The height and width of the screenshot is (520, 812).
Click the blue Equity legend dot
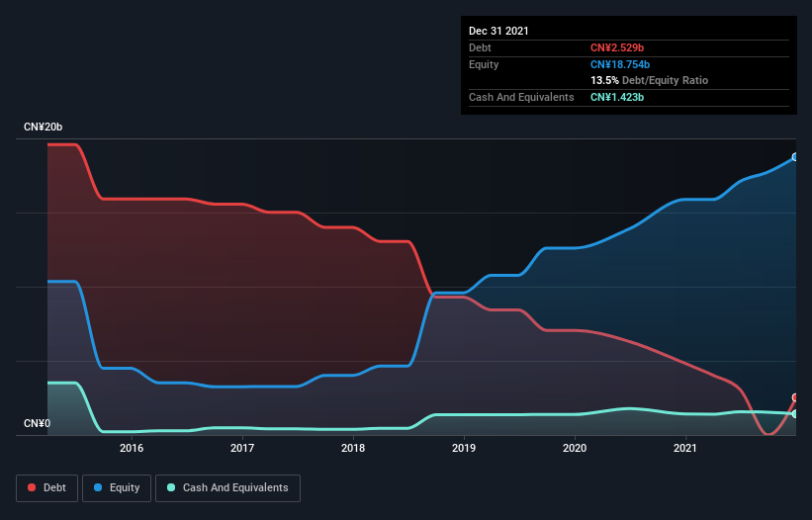tap(98, 487)
